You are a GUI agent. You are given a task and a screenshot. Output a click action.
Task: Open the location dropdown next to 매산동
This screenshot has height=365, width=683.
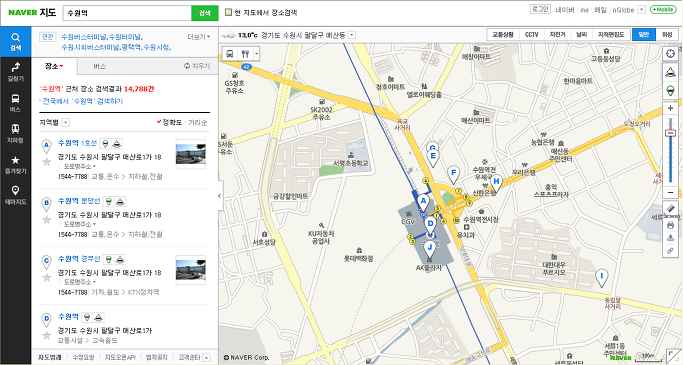[x=352, y=35]
